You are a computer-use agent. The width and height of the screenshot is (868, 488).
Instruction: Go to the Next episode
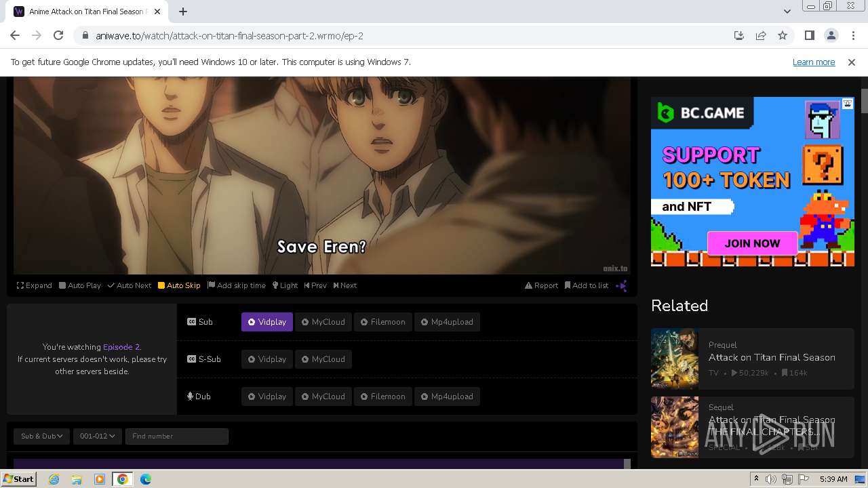coord(345,285)
